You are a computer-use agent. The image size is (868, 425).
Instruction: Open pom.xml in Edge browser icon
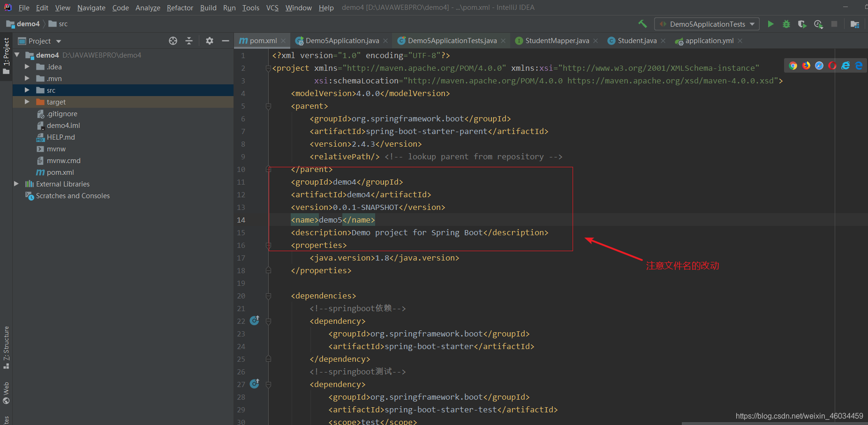click(859, 66)
